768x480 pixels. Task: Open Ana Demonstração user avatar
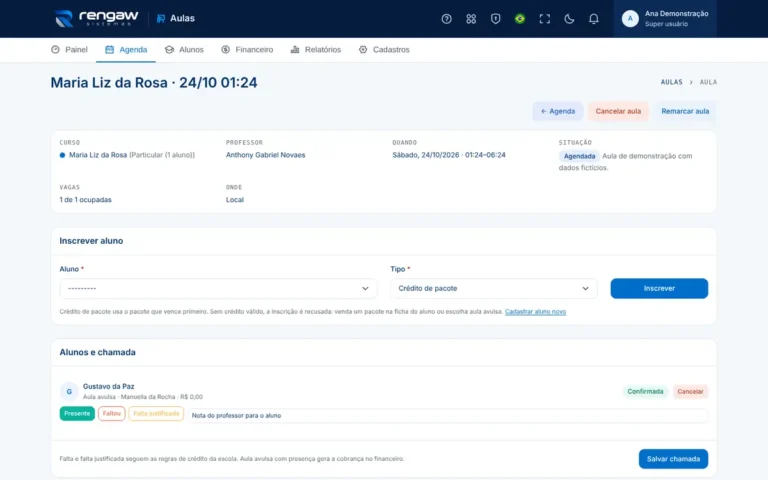point(630,19)
